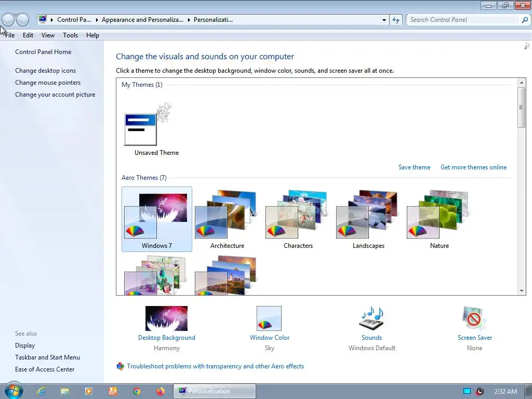Click the Control Panel address bar icon
Viewport: 532px width, 399px height.
[x=43, y=19]
